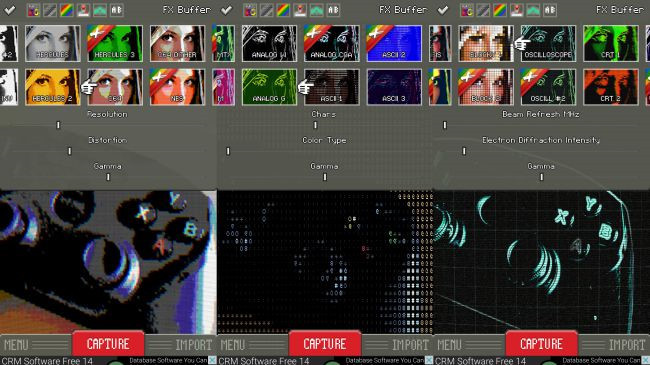Tap the color palette icon above HERCULES thumbnails
650x365 pixels.
click(x=34, y=10)
